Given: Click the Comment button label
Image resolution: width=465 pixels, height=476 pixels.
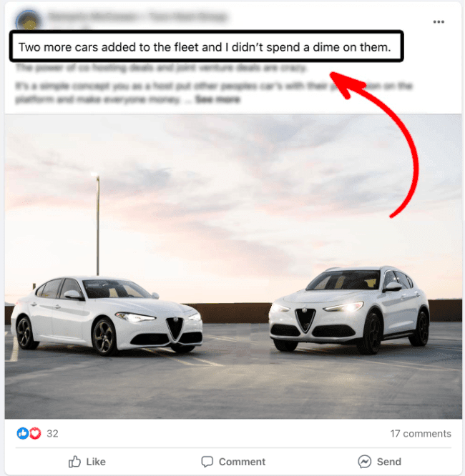Looking at the screenshot, I should tap(242, 462).
